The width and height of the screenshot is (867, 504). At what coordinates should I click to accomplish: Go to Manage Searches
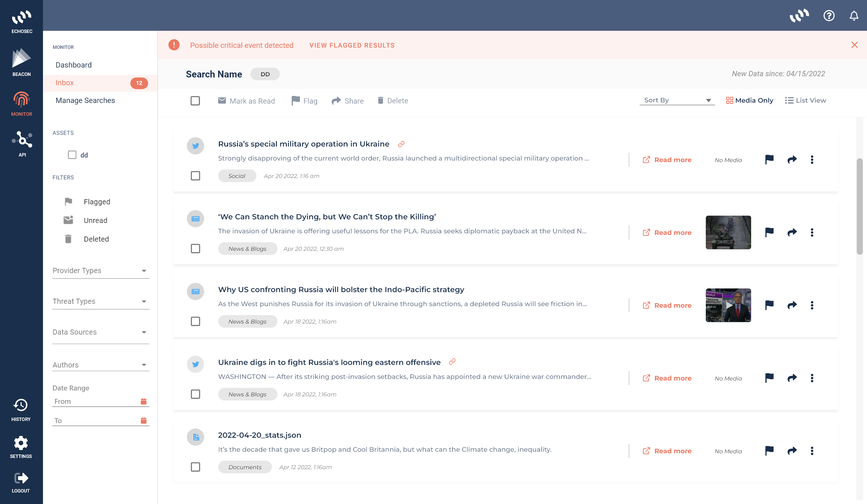[x=85, y=100]
